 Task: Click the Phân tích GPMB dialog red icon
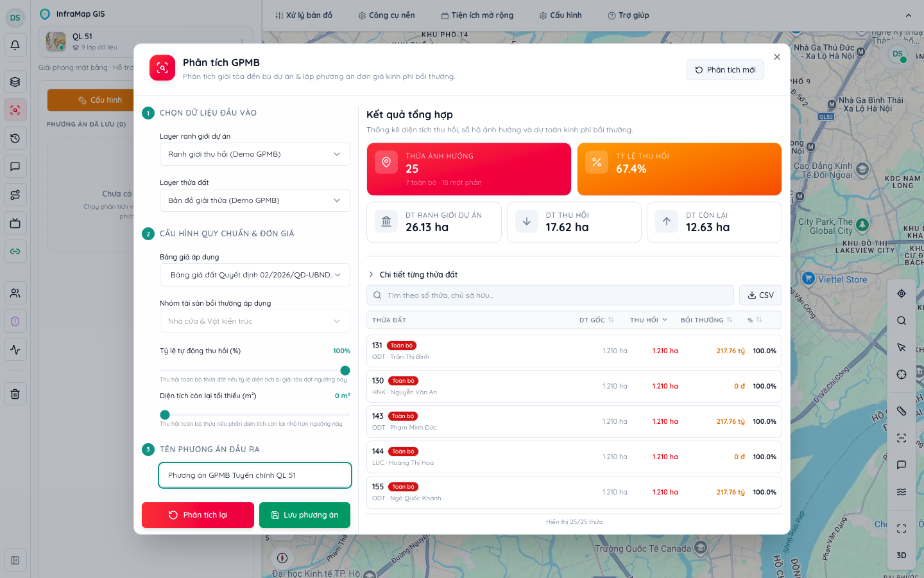pos(162,67)
